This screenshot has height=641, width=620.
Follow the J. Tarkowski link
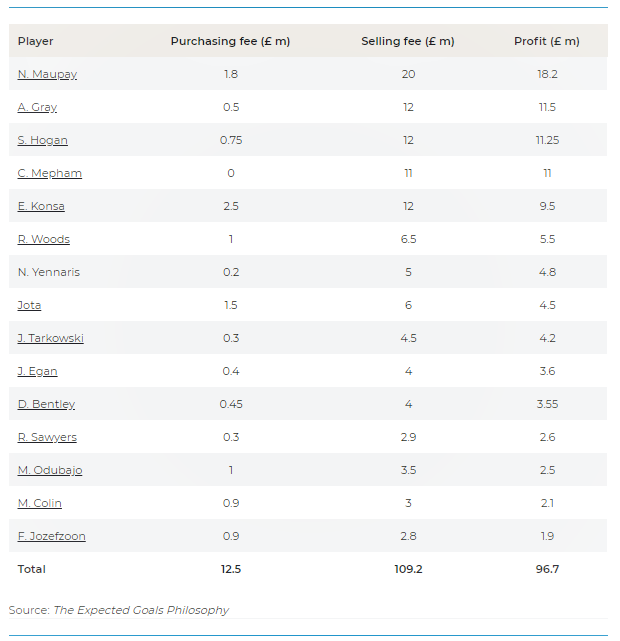tap(50, 338)
